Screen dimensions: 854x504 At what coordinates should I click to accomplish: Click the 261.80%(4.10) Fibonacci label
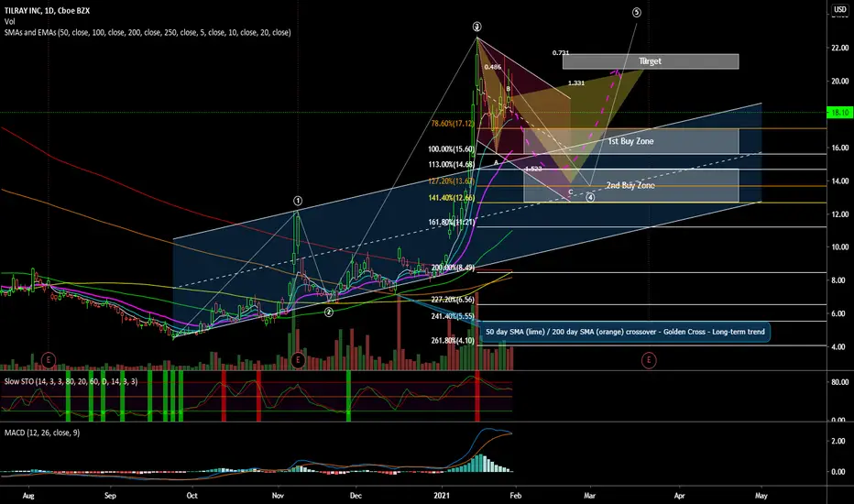click(453, 341)
